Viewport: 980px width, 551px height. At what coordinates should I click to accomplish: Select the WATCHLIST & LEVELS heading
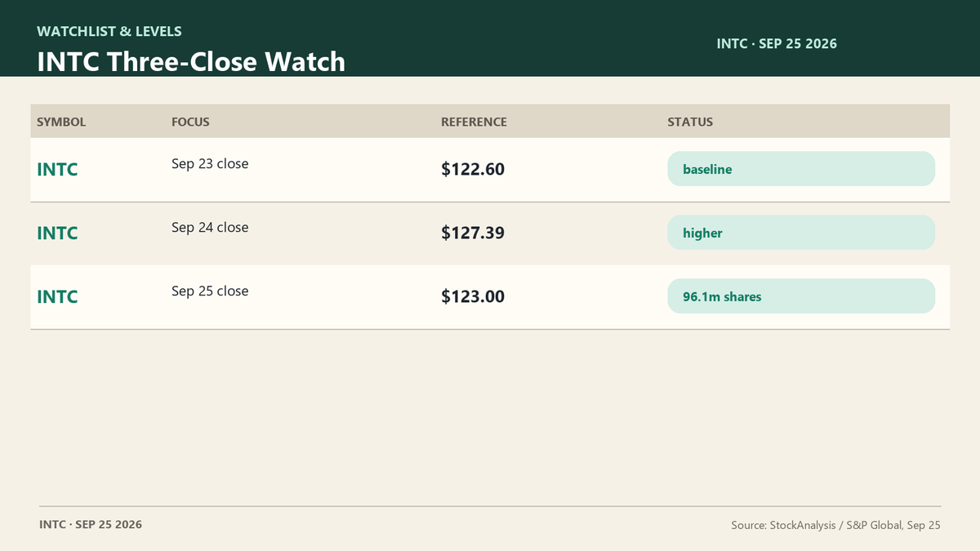click(x=109, y=31)
